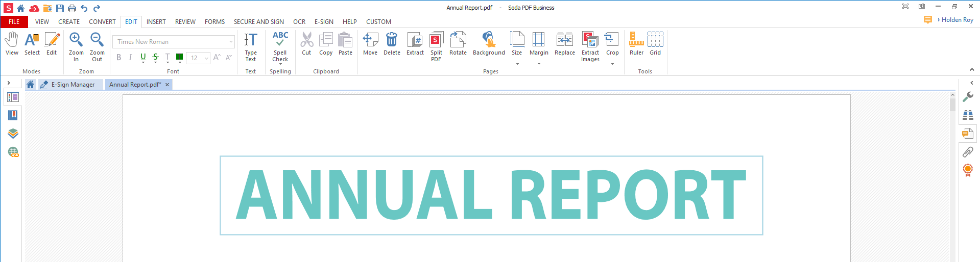Screen dimensions: 980x262
Task: Open the CUSTOM ribbon tab
Action: (378, 22)
